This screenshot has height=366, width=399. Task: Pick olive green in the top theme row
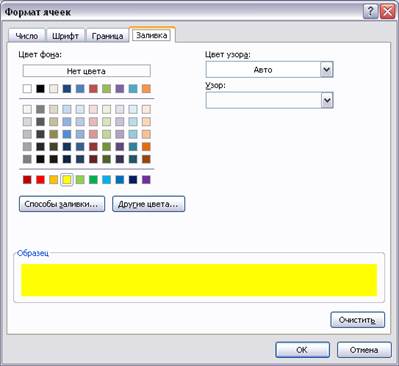tap(106, 89)
